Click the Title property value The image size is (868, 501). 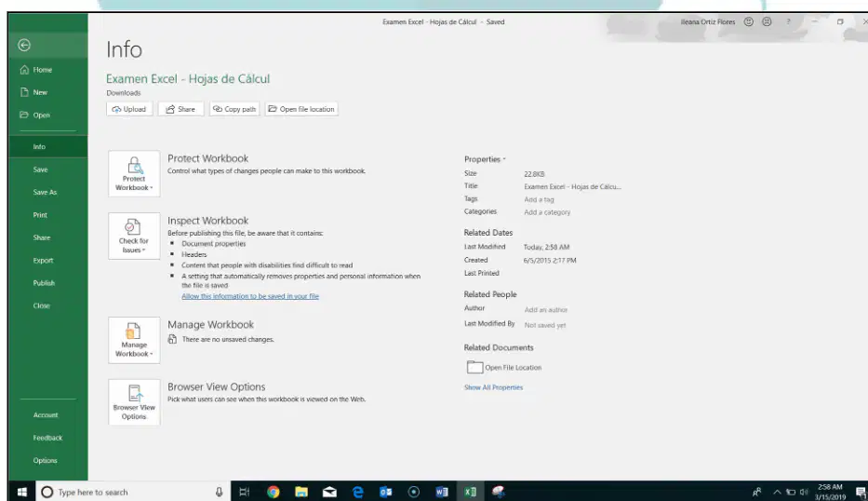(572, 187)
